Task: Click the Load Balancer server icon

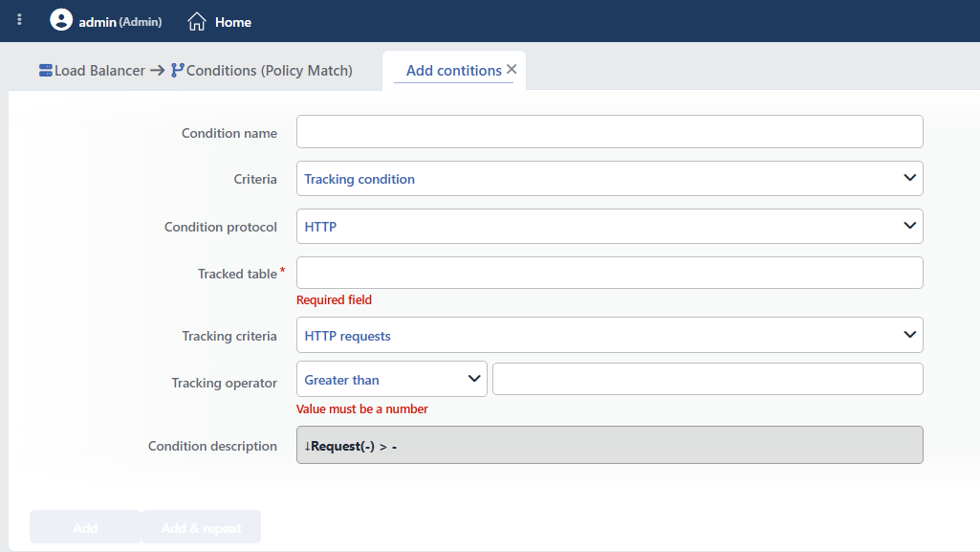Action: click(46, 71)
